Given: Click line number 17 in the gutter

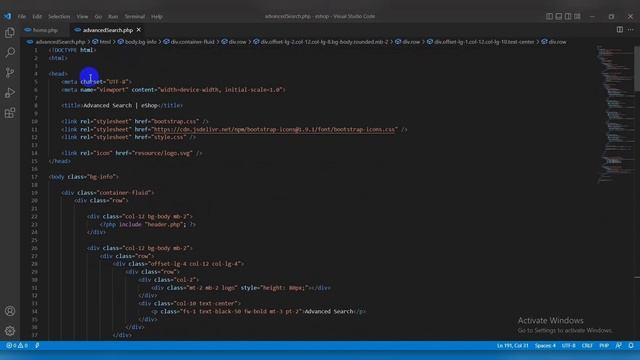Looking at the screenshot, I should pyautogui.click(x=34, y=177).
